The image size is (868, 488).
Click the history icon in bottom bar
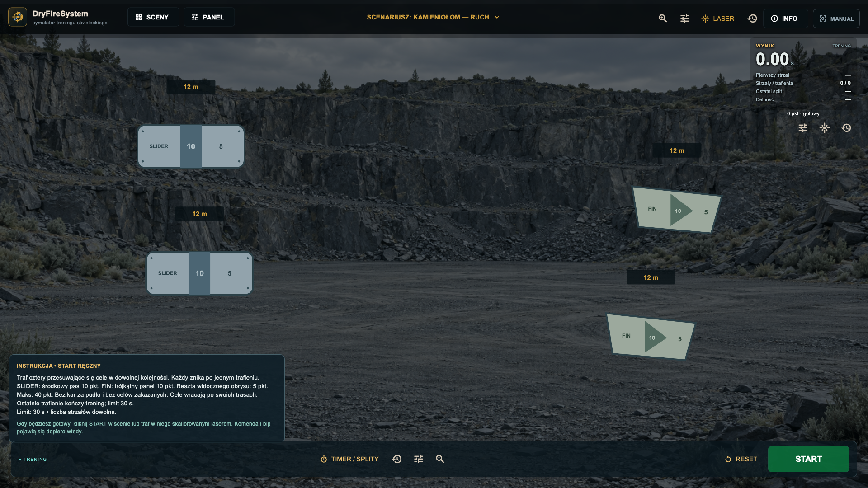tap(397, 459)
